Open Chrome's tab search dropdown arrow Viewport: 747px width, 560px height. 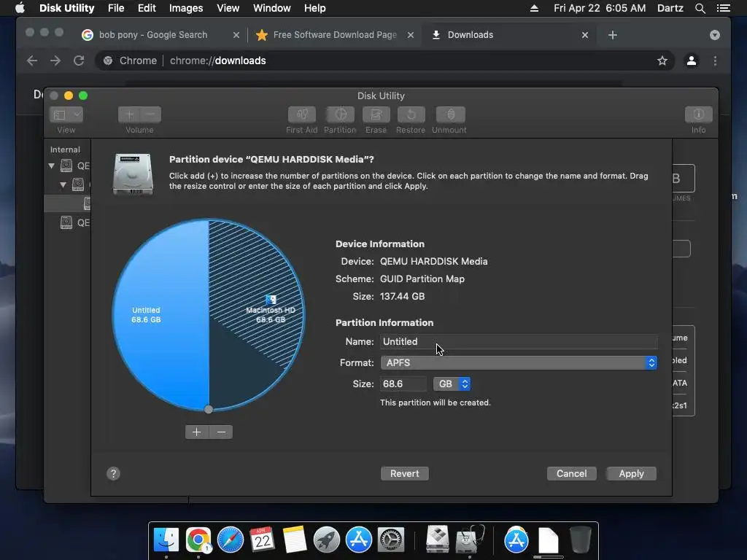(x=715, y=35)
